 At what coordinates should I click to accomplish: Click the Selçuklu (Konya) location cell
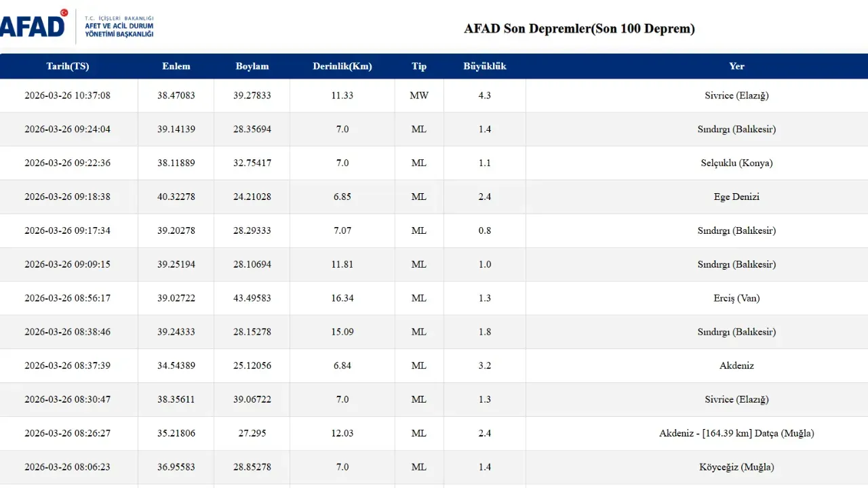point(736,163)
